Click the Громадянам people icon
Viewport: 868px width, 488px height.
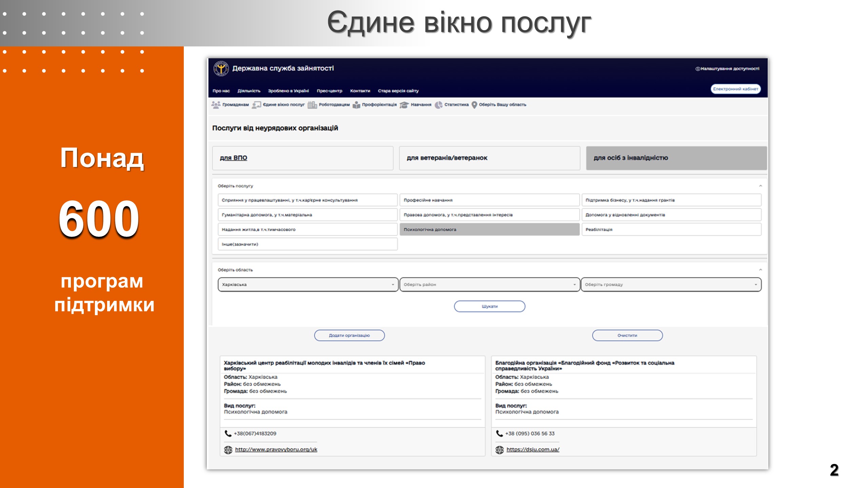[x=216, y=105]
